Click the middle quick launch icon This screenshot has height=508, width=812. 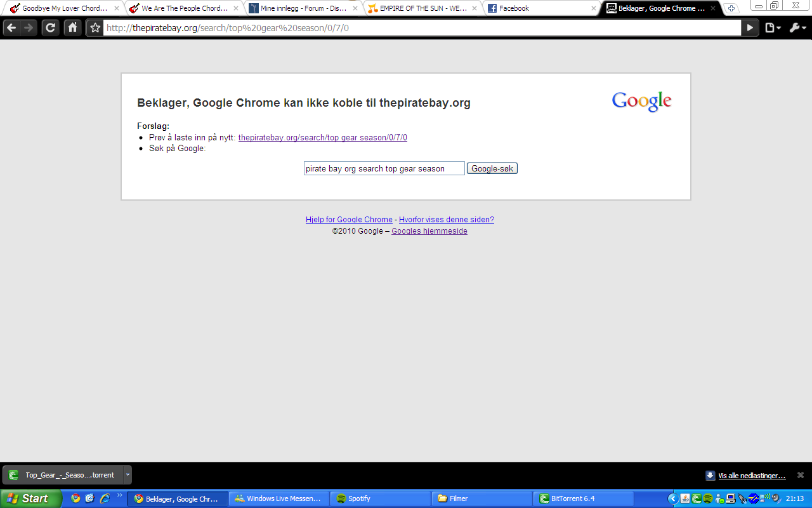pos(90,498)
